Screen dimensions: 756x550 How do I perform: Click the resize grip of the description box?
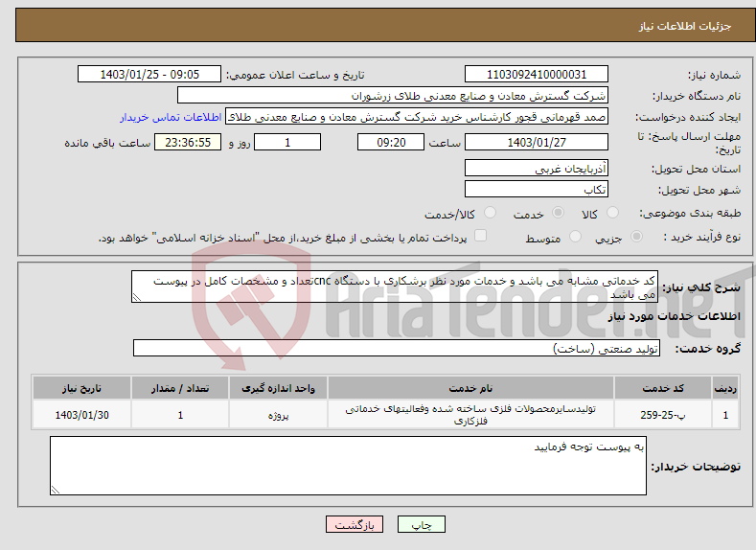(x=136, y=298)
